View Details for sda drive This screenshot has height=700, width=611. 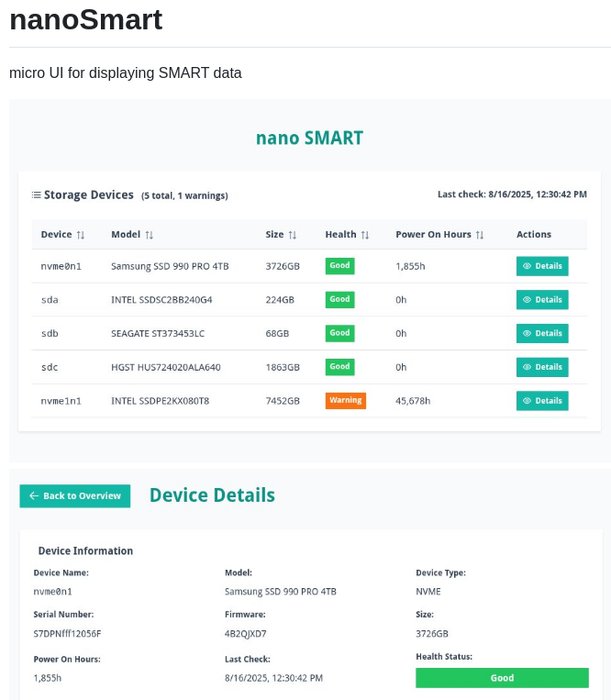(542, 300)
